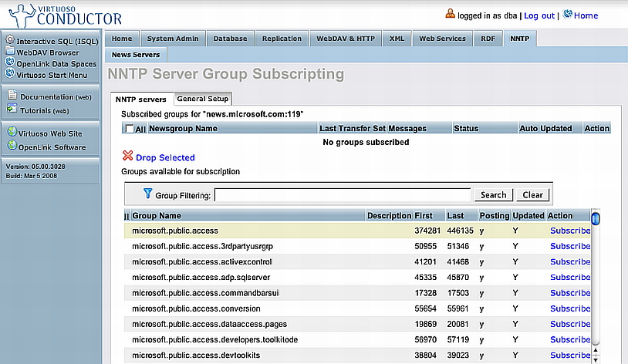Open the RDF main tab
Image resolution: width=628 pixels, height=364 pixels.
(488, 39)
